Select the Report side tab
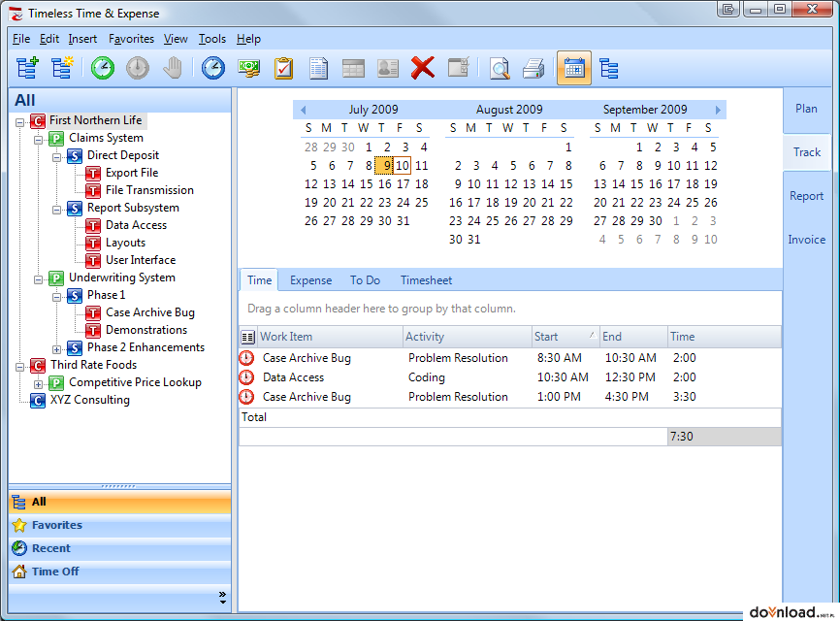This screenshot has height=621, width=840. point(806,196)
